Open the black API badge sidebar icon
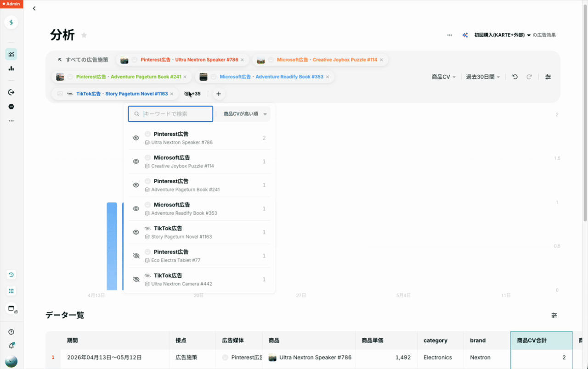Screen dimensions: 588x369 [11, 106]
